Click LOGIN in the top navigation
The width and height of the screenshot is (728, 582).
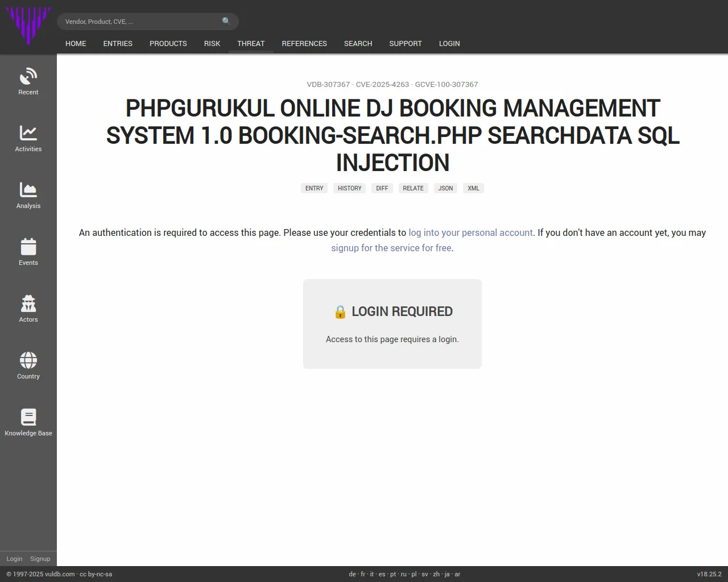[449, 43]
